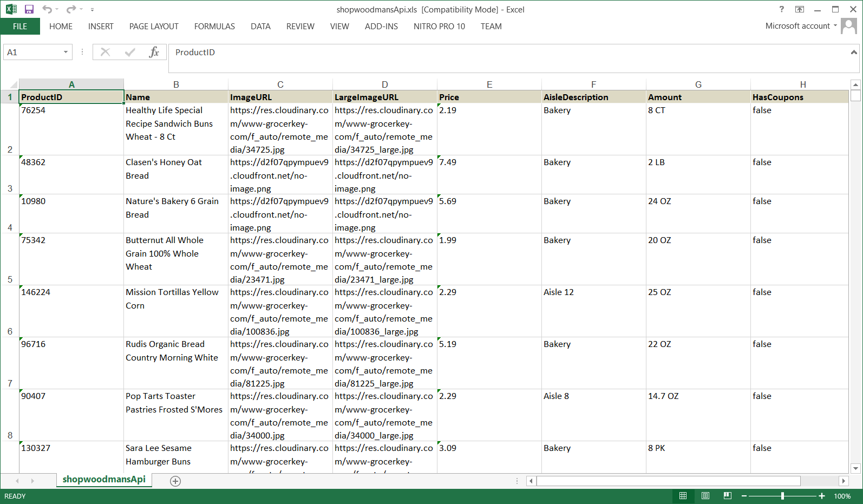The height and width of the screenshot is (504, 863).
Task: Switch to Page Layout view icon
Action: click(705, 496)
